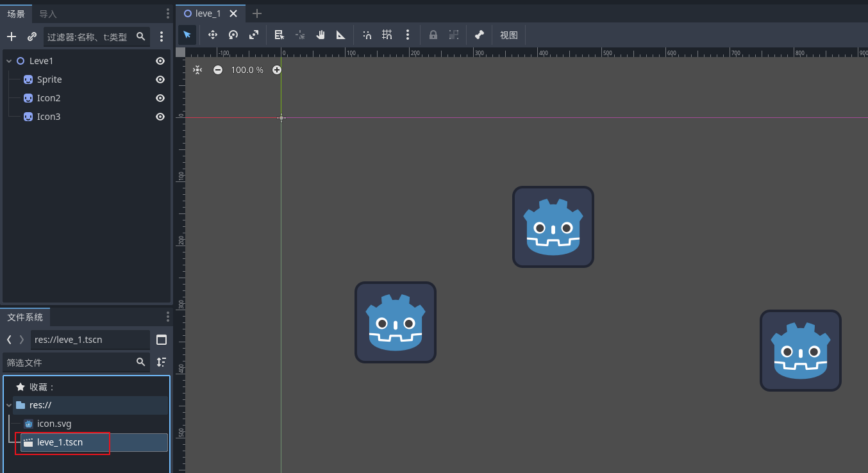Click the pivot-change tool icon

point(300,35)
